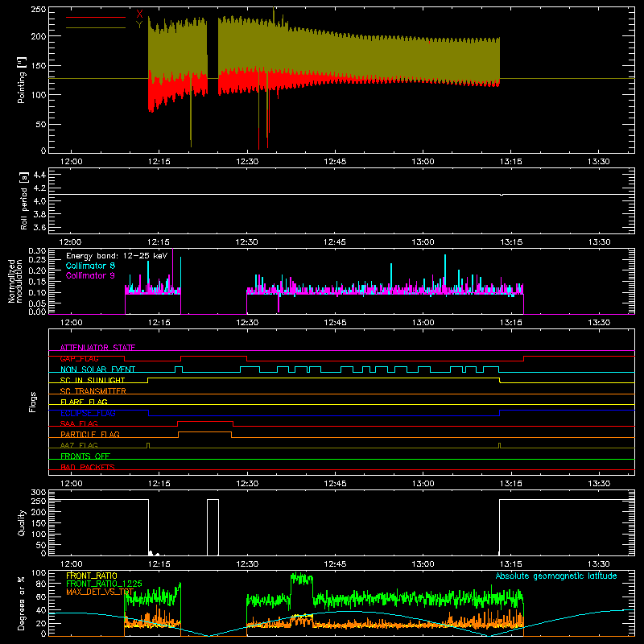
Task: Click the 13:30 tick under the Flags plot
Action: 599,484
